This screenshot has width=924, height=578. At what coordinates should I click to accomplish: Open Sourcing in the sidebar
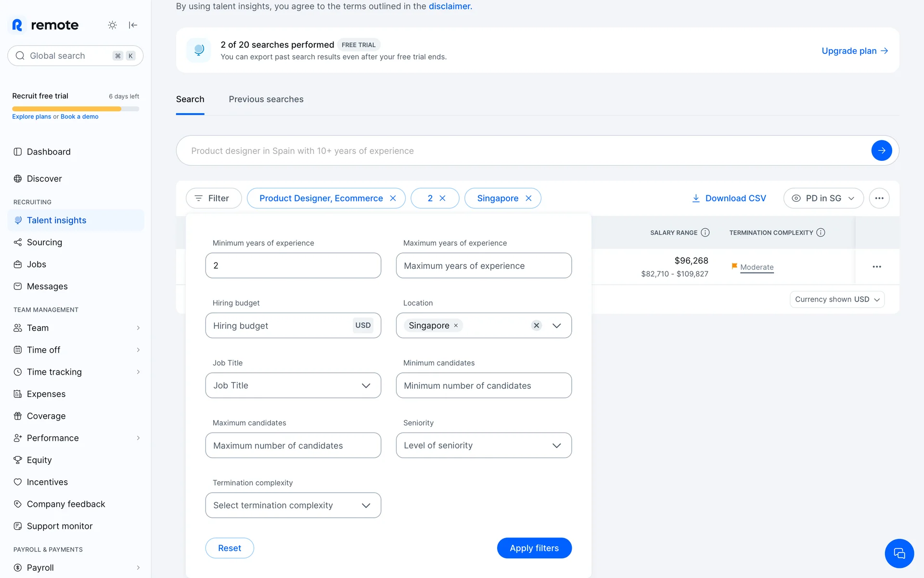(x=44, y=242)
